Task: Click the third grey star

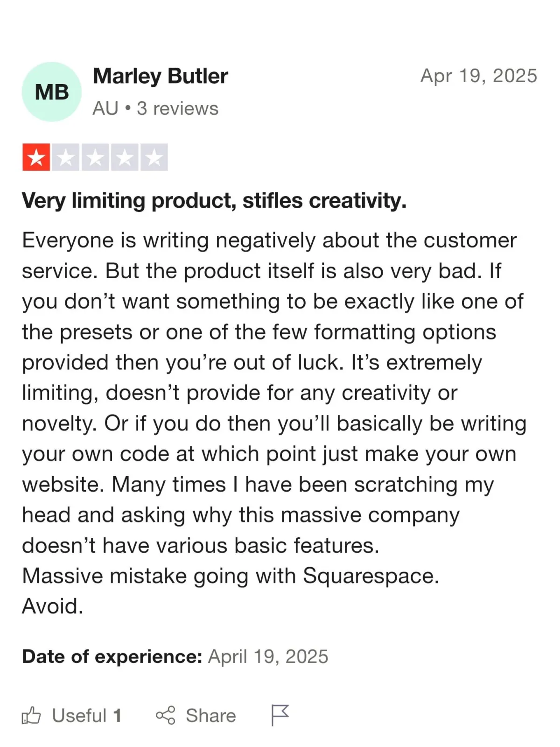Action: tap(95, 157)
